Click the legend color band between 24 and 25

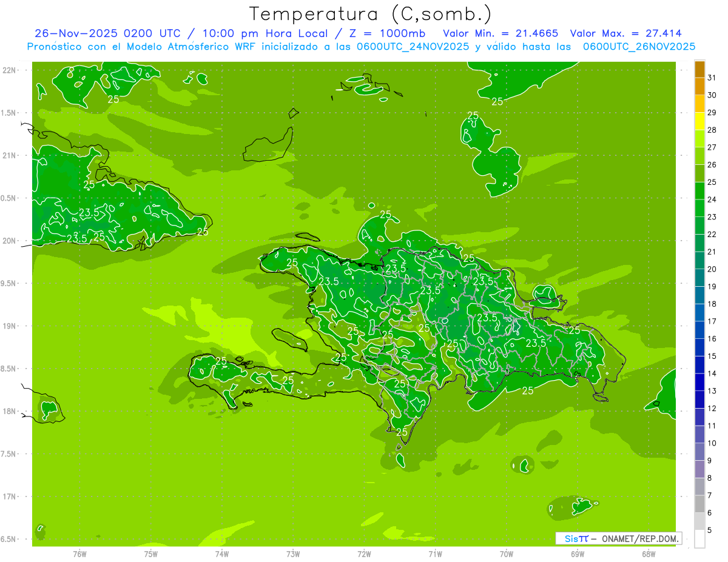pyautogui.click(x=699, y=191)
